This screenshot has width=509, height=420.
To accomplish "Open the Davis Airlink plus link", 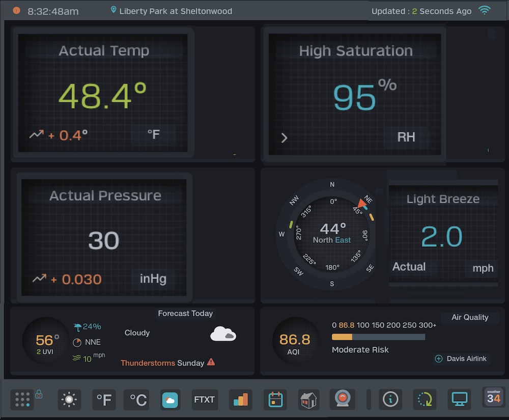I will (x=461, y=359).
